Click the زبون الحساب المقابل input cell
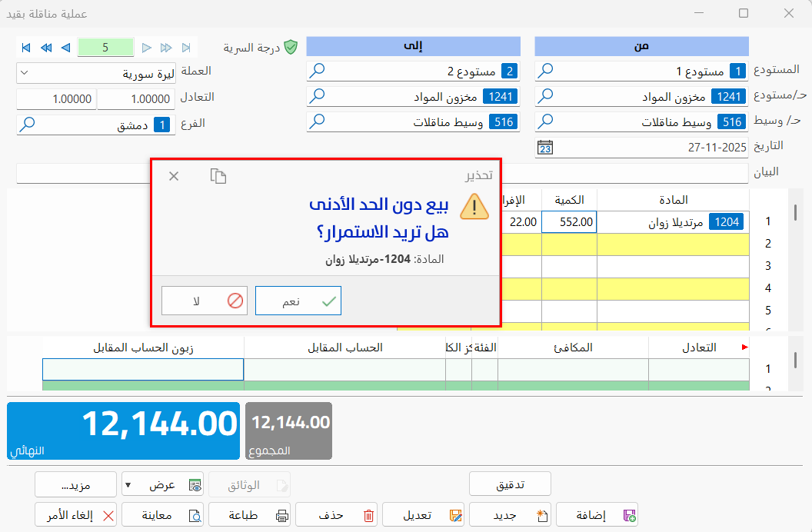The image size is (812, 532). (x=142, y=370)
